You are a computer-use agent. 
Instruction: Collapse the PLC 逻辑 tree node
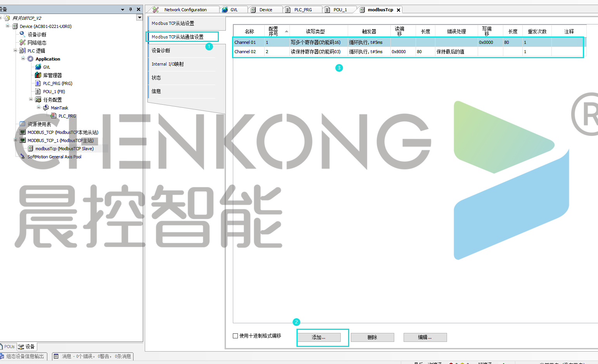tap(16, 50)
